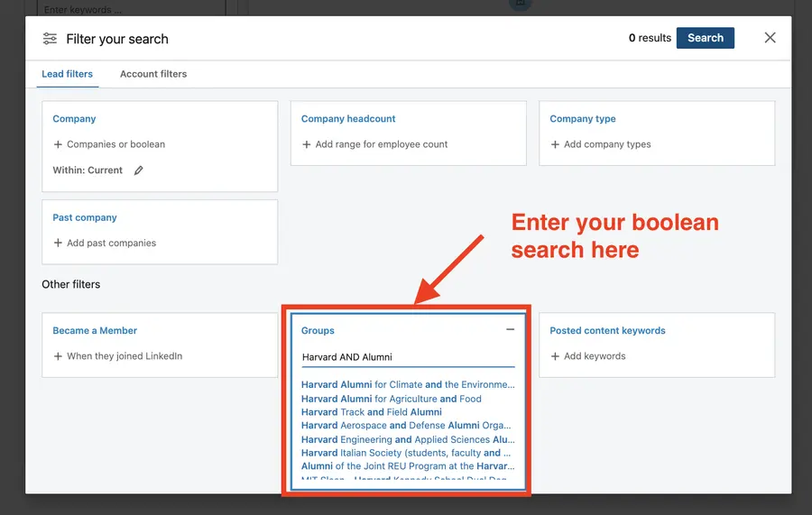Click the plus icon for Companies or boolean
Image resolution: width=812 pixels, height=515 pixels.
click(x=58, y=144)
